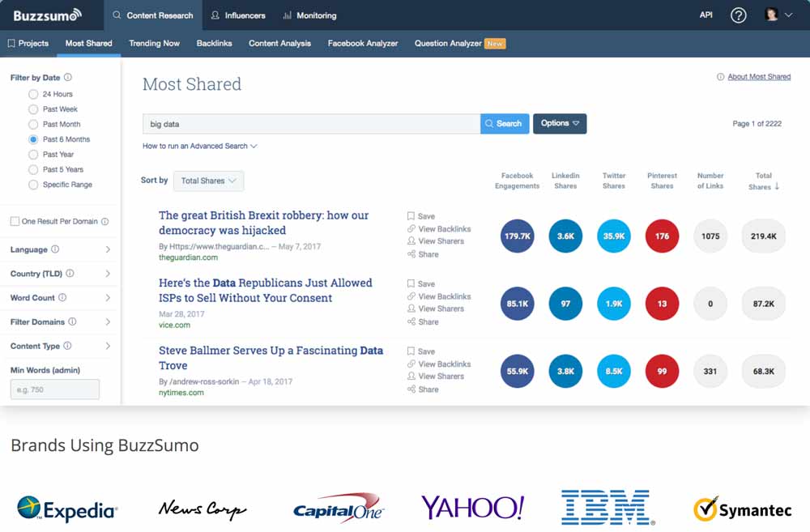Select the Past Year date filter
The height and width of the screenshot is (532, 810).
coord(33,155)
